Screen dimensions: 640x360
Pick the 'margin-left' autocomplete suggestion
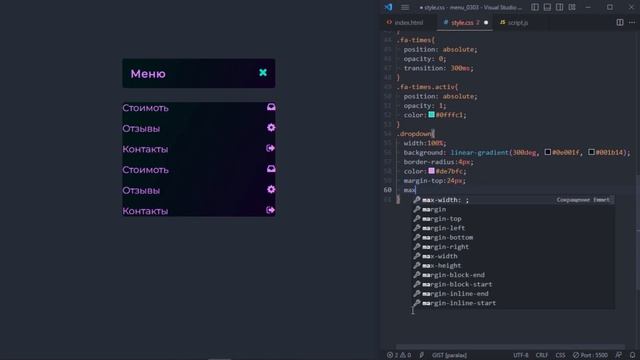pos(513,228)
